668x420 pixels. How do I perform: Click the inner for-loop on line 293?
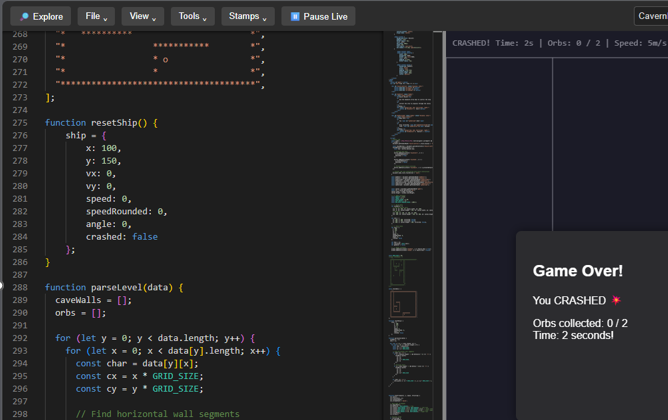click(x=173, y=351)
